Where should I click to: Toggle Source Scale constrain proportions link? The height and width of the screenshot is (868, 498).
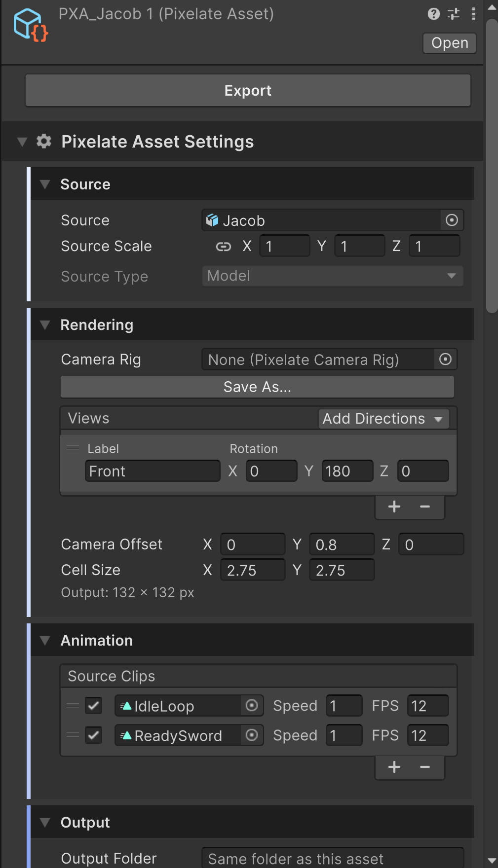pyautogui.click(x=224, y=247)
